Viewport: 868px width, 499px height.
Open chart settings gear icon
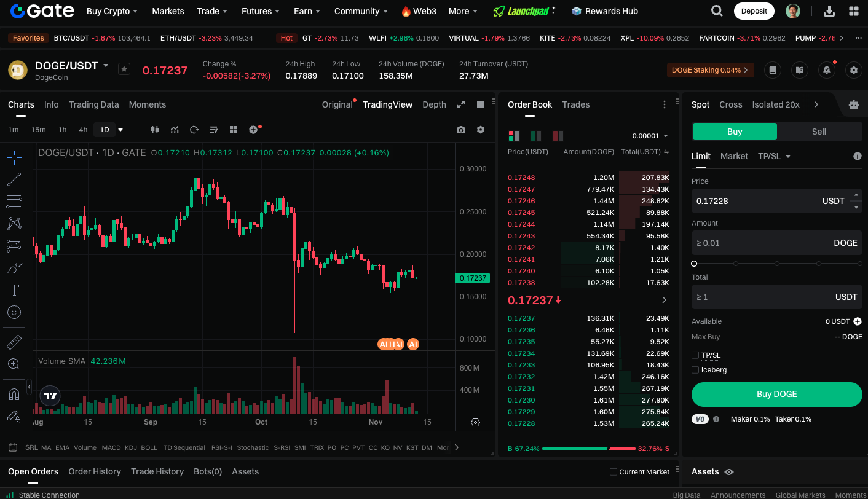pos(481,130)
